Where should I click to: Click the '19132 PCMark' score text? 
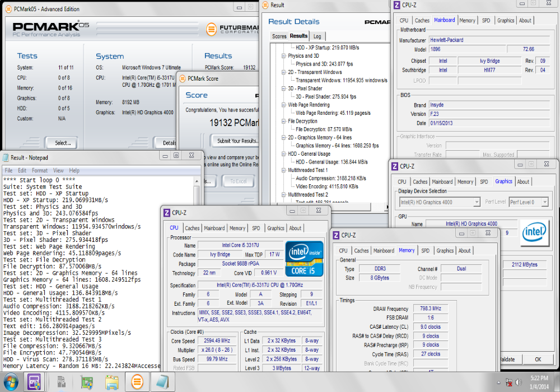(x=234, y=123)
